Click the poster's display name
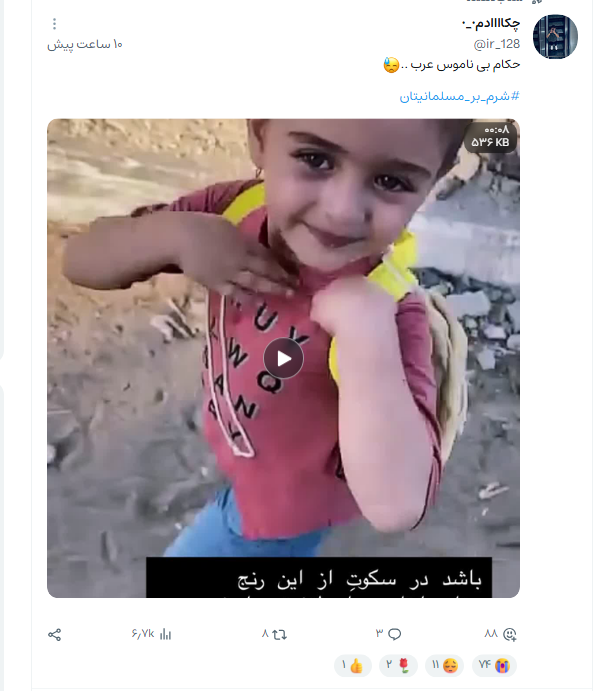 [x=491, y=23]
